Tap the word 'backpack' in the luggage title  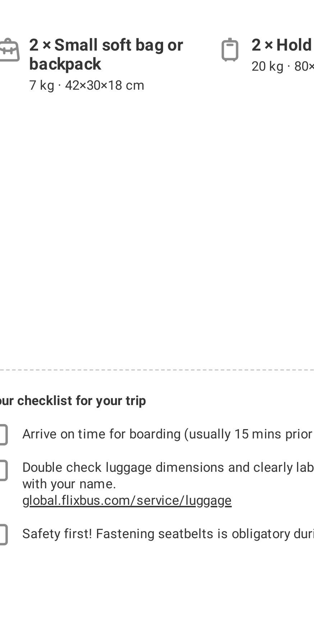point(65,64)
